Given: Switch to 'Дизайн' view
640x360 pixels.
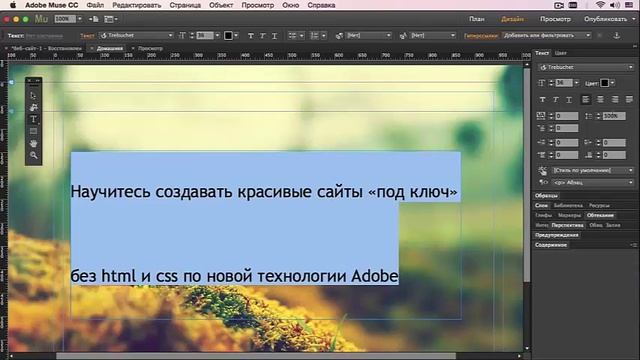Looking at the screenshot, I should (x=512, y=19).
